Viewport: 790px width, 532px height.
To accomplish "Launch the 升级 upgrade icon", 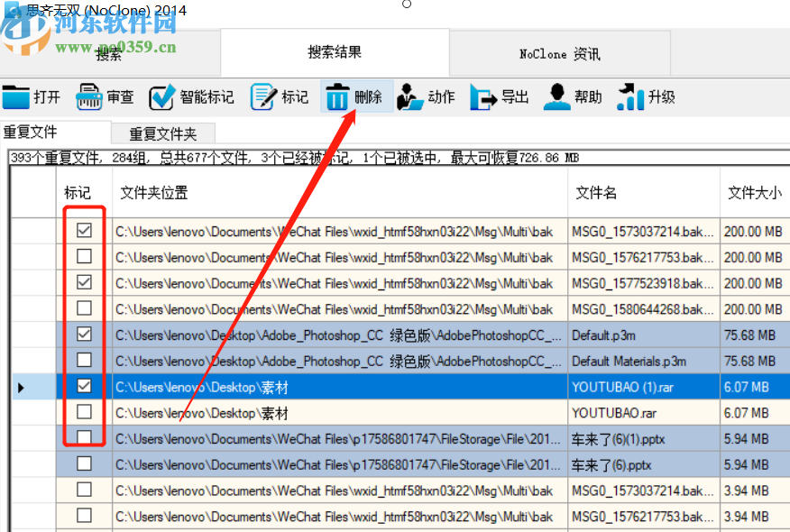I will click(629, 96).
